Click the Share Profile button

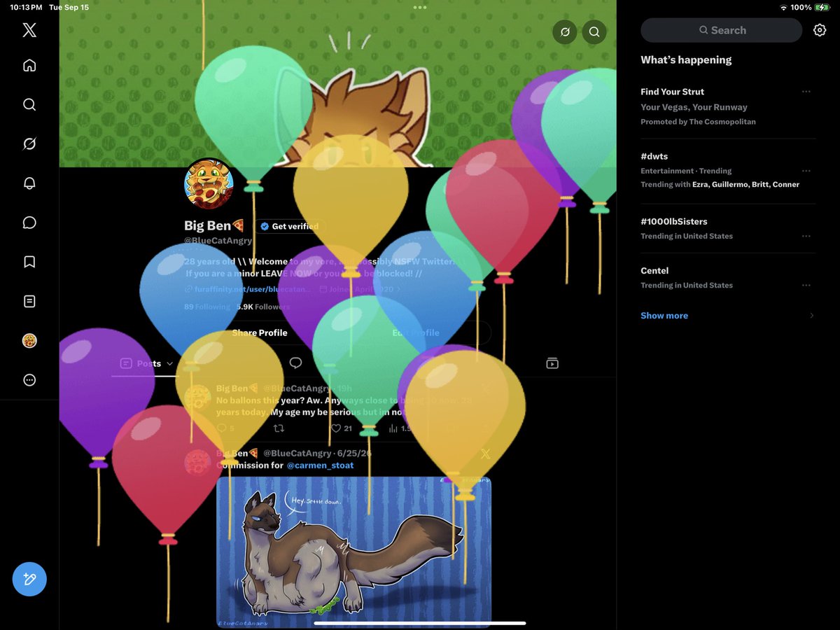coord(260,332)
